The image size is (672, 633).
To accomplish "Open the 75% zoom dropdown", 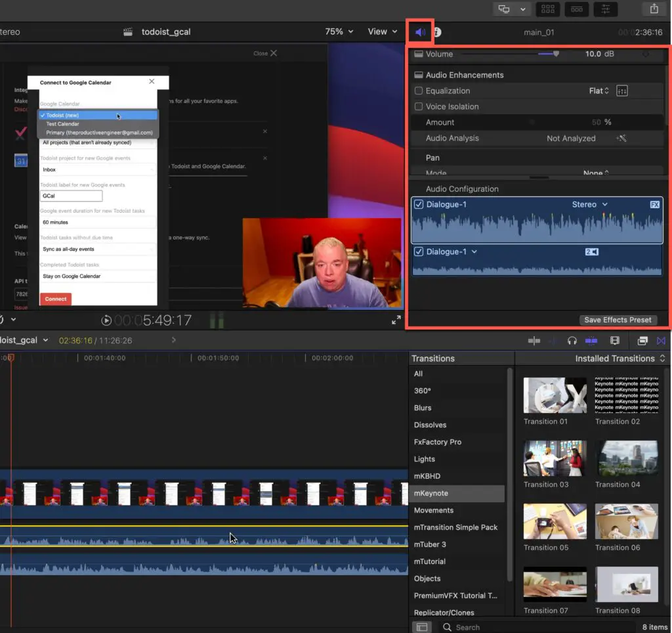I will pyautogui.click(x=339, y=32).
